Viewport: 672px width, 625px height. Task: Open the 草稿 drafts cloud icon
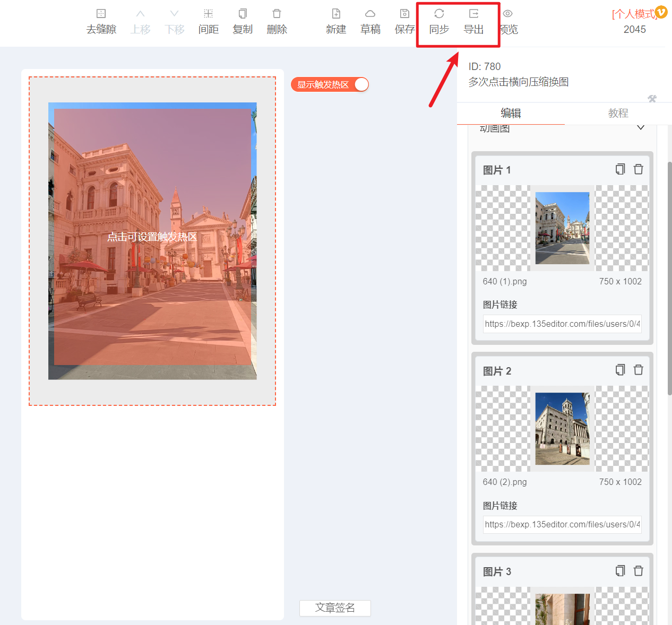point(371,21)
